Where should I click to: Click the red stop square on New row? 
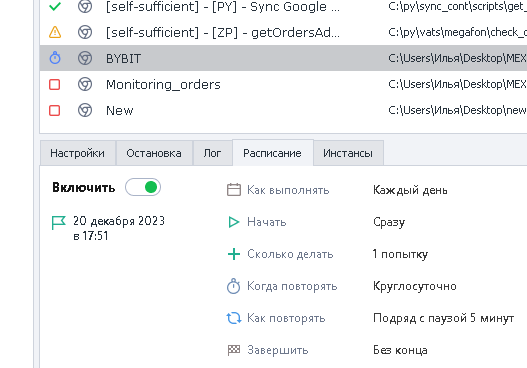click(x=54, y=110)
